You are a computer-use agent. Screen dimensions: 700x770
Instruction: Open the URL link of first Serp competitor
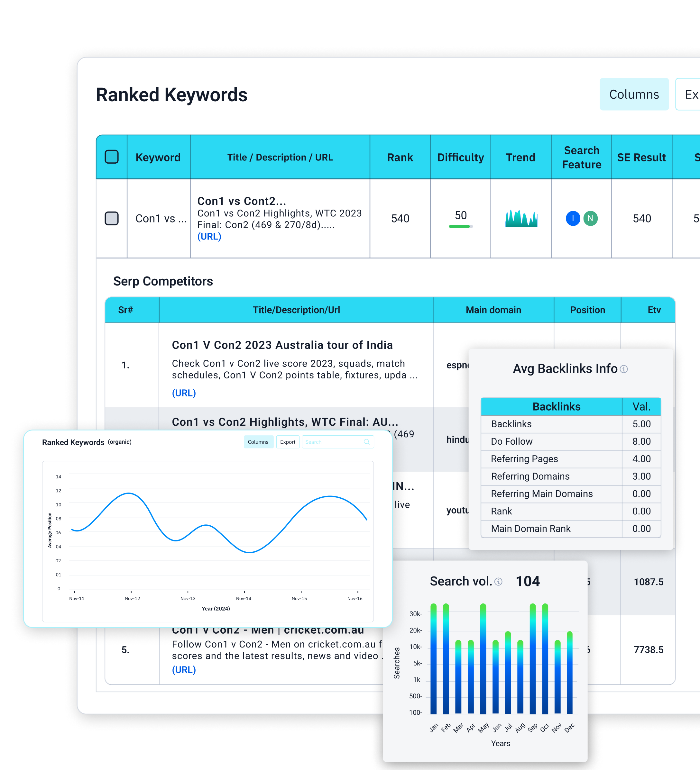[184, 393]
